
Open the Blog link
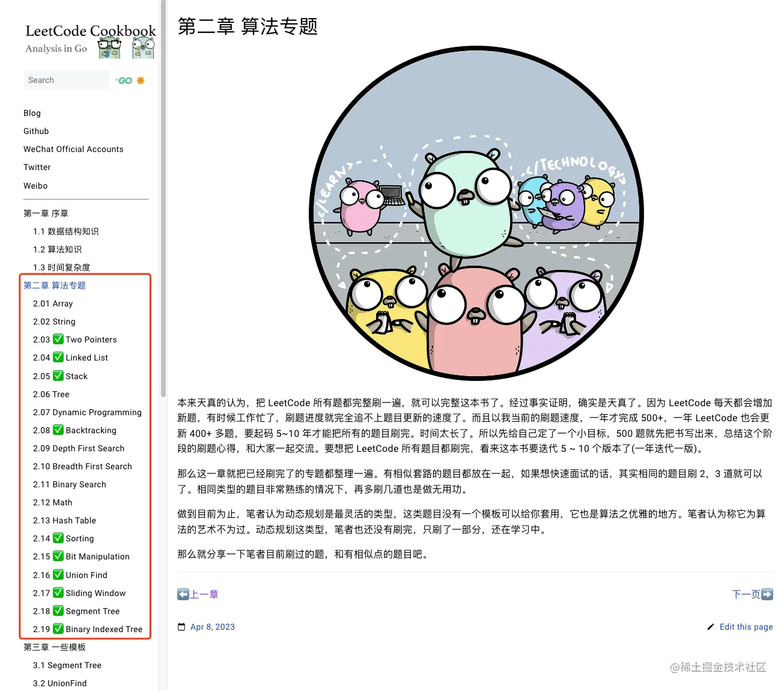(x=32, y=113)
